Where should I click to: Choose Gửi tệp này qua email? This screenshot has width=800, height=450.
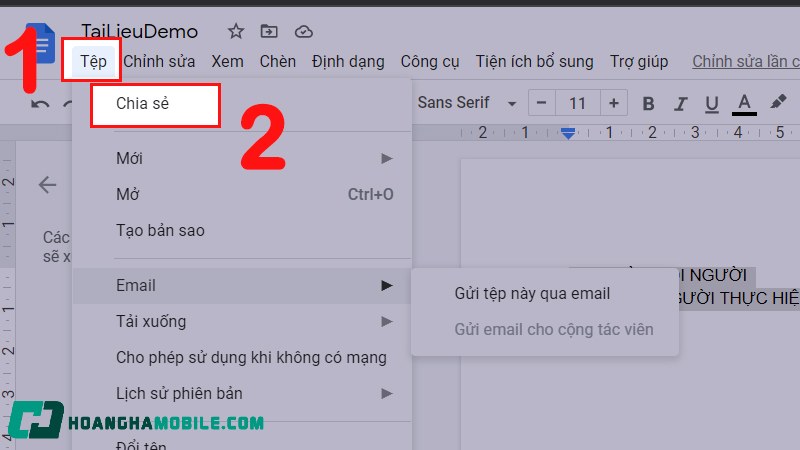(545, 293)
